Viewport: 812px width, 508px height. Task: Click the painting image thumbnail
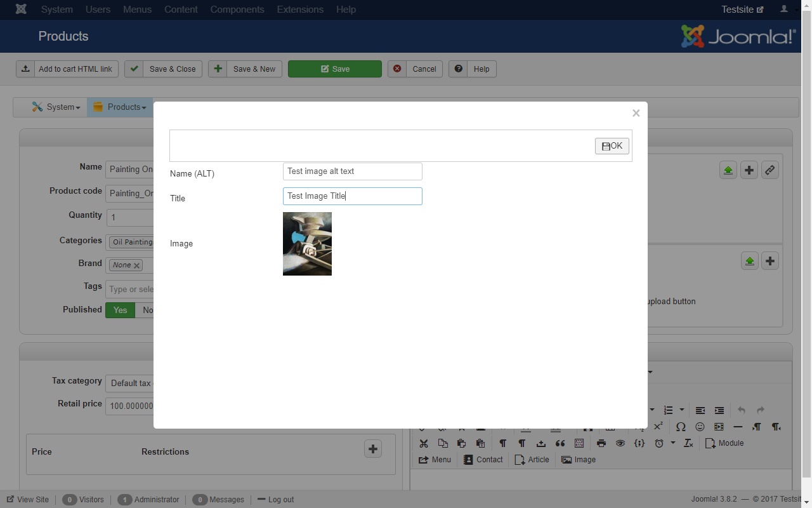coord(307,244)
